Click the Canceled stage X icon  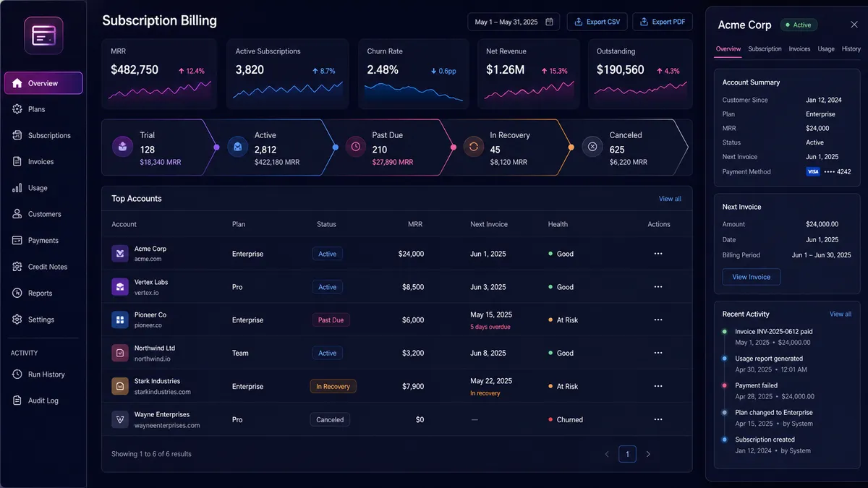[592, 147]
